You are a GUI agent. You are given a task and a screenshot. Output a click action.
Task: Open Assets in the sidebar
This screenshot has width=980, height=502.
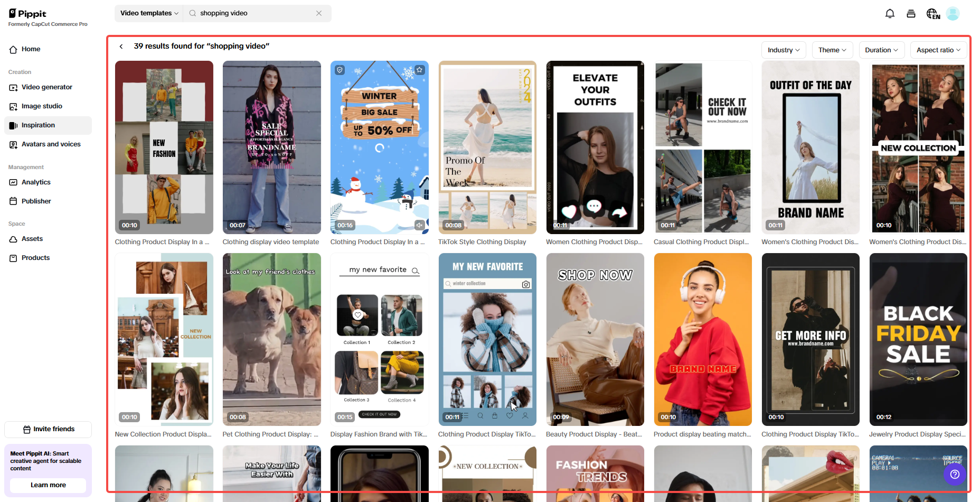[x=48, y=239]
